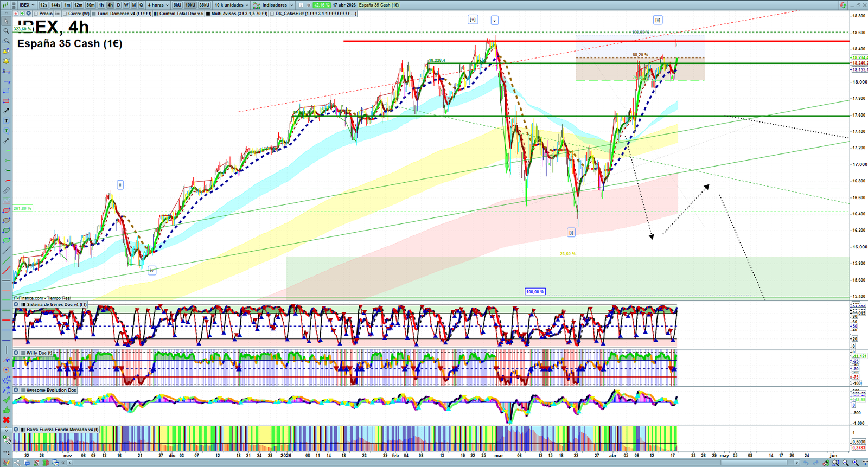The image size is (868, 467).
Task: Pick the diagonal arrow drawing tool
Action: coord(7,111)
